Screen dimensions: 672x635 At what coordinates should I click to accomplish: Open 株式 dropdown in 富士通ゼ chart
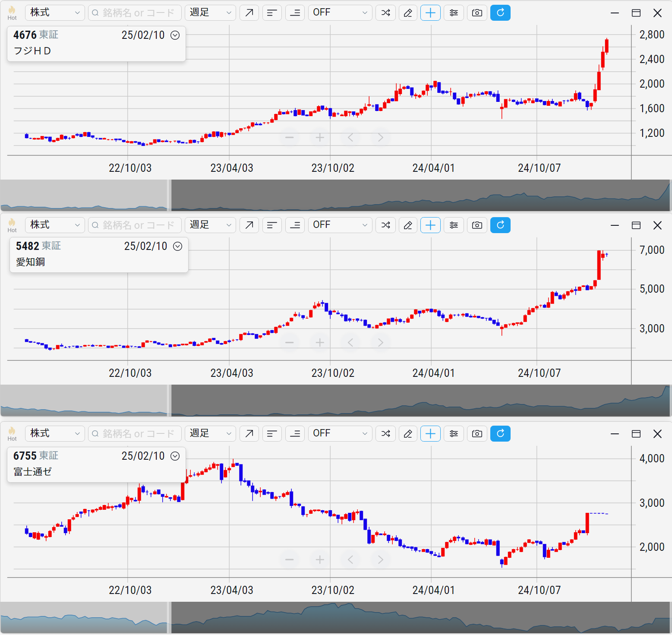55,433
